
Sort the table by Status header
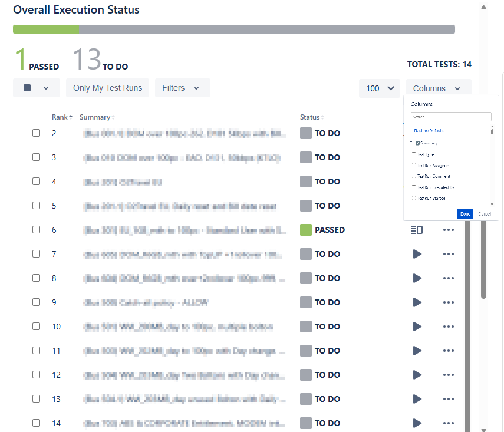(311, 117)
